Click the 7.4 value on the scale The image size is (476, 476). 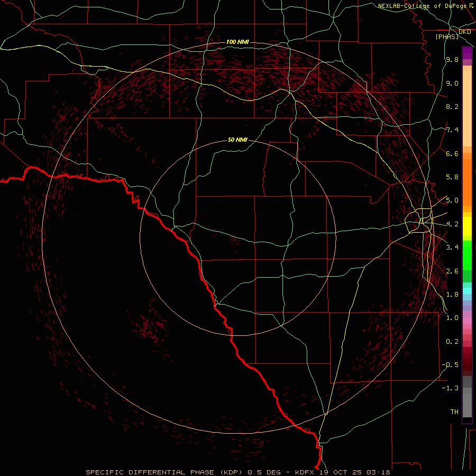(x=452, y=130)
